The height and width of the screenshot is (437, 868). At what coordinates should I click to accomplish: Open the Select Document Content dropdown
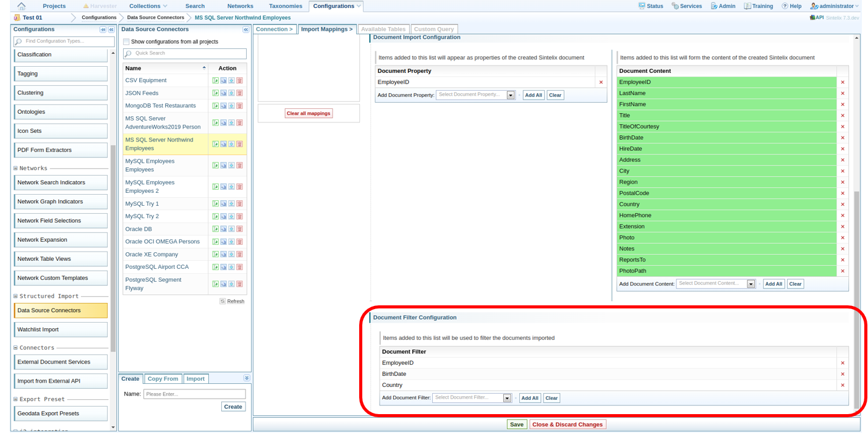[751, 284]
